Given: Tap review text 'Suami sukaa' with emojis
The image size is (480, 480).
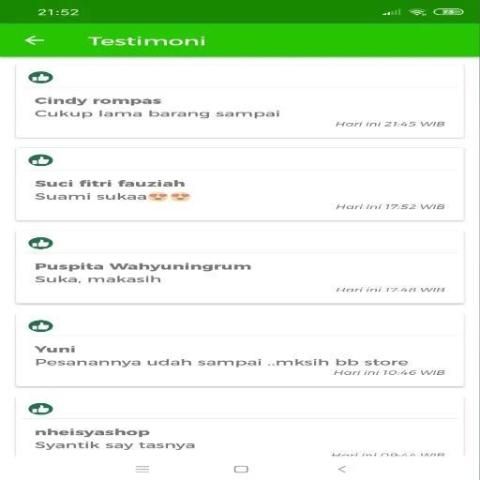Looking at the screenshot, I should point(113,197).
